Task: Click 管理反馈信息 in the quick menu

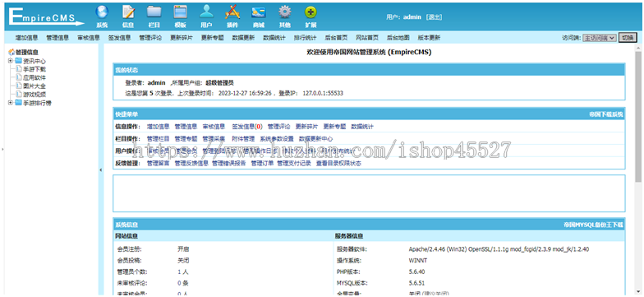Action: click(191, 163)
